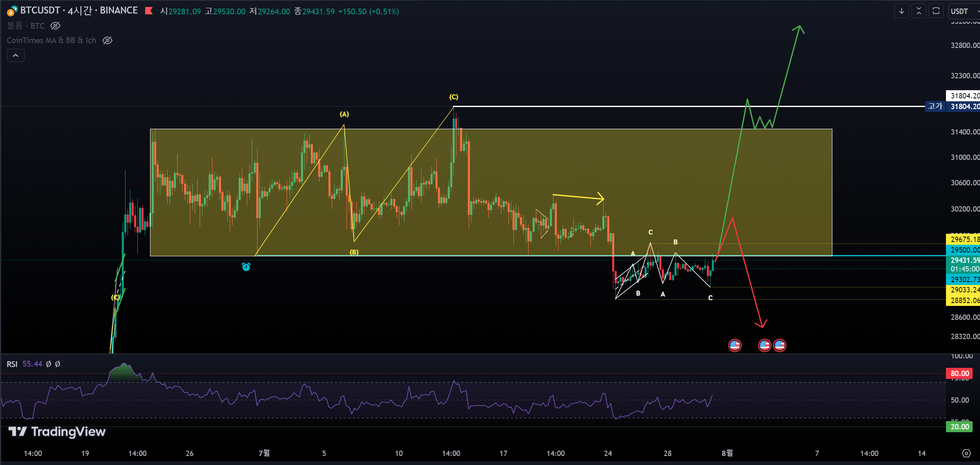Viewport: 980px width, 465px height.
Task: Click the fullscreen frame icon
Action: point(936,11)
